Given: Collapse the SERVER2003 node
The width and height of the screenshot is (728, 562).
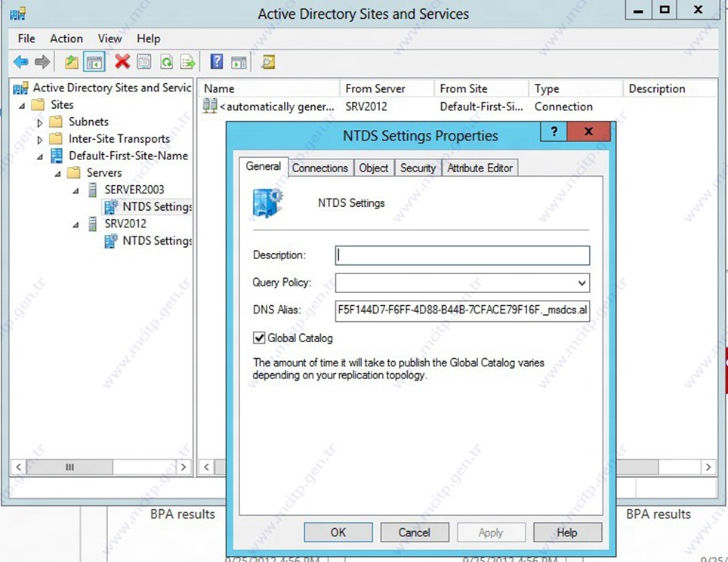Looking at the screenshot, I should click(x=76, y=191).
